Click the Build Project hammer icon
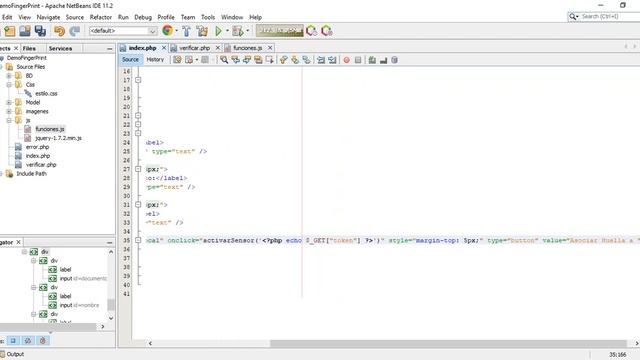The image size is (640, 360). tap(187, 31)
